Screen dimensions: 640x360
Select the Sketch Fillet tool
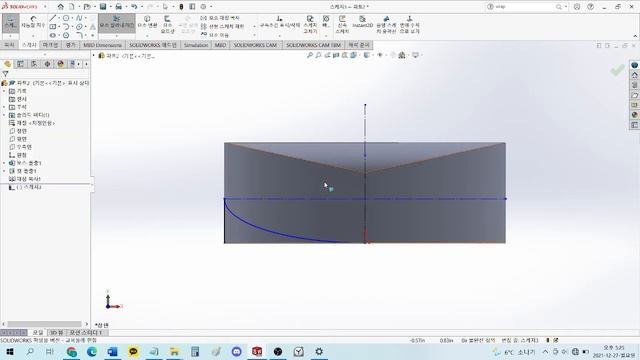pyautogui.click(x=79, y=35)
